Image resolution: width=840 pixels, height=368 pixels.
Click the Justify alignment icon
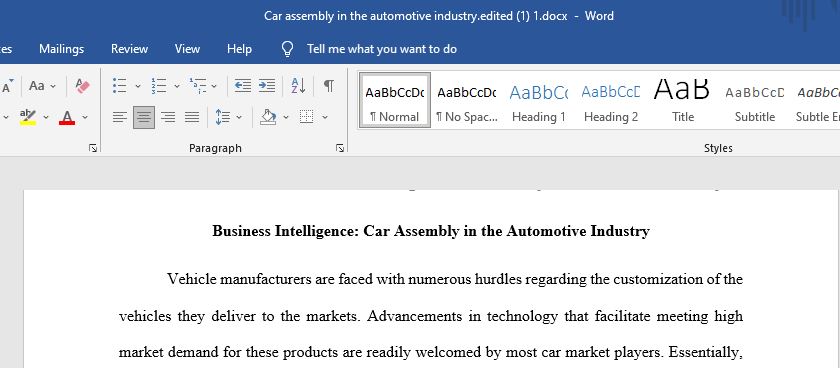click(192, 117)
